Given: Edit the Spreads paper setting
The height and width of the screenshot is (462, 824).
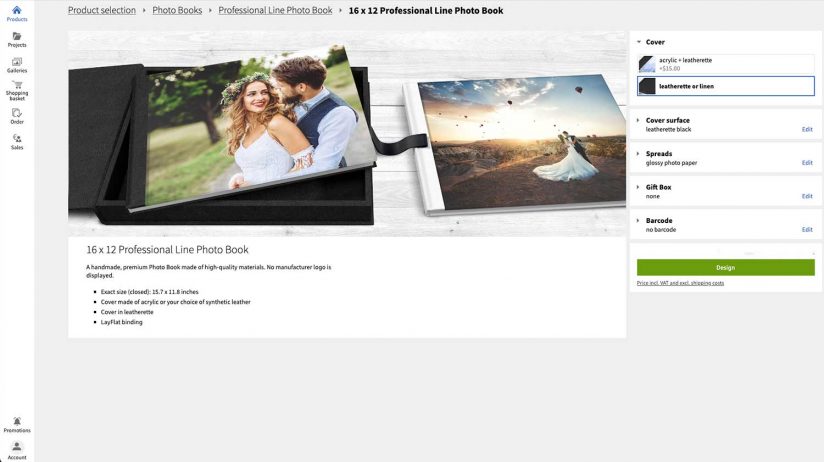Looking at the screenshot, I should pyautogui.click(x=807, y=163).
